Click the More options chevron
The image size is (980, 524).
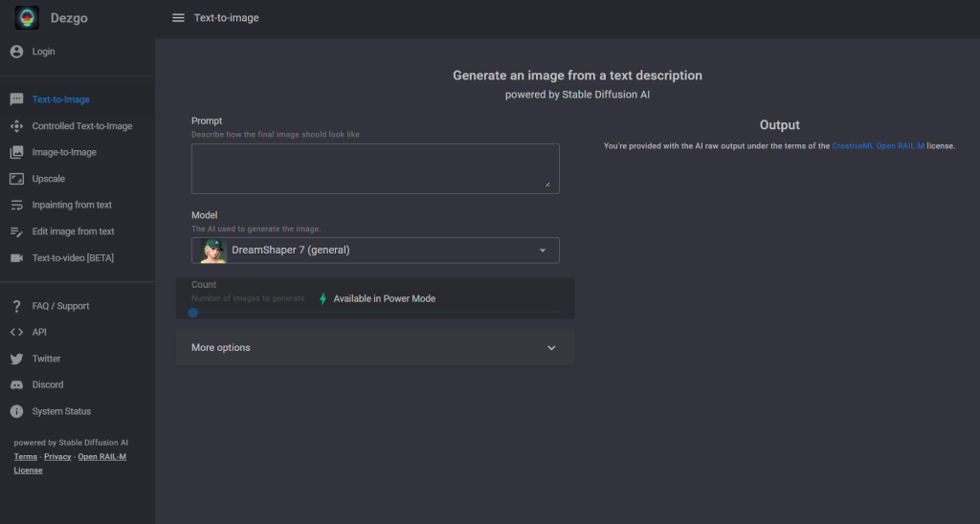tap(551, 348)
